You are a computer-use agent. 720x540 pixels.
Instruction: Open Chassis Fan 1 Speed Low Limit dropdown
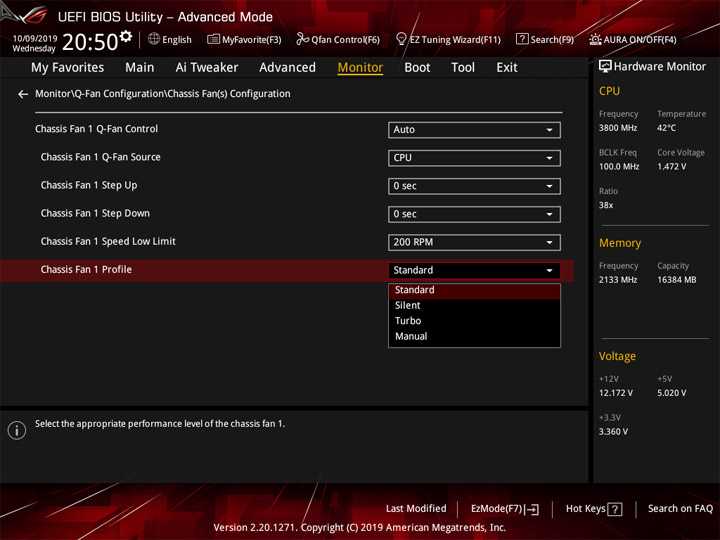click(x=474, y=242)
